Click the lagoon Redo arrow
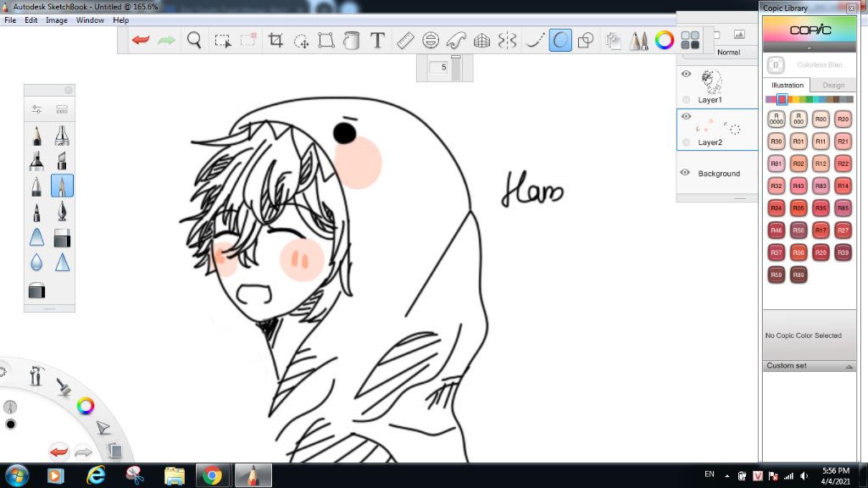Viewport: 868px width, 488px height. pos(84,452)
